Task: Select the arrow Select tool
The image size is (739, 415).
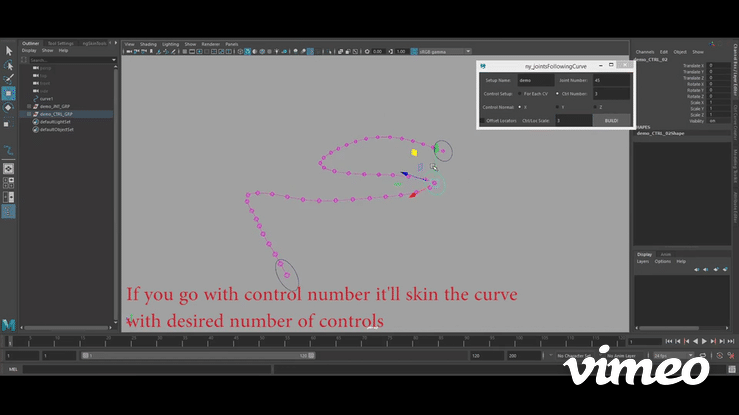Action: click(8, 51)
